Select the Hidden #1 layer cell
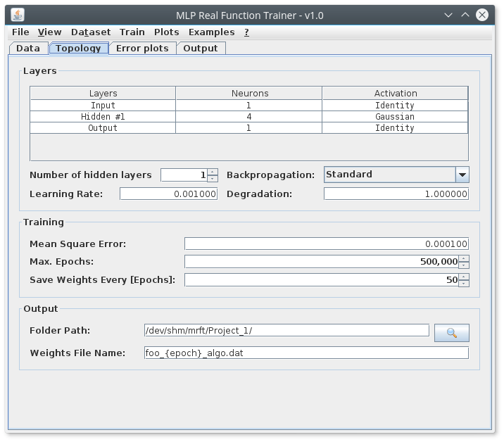 point(103,117)
